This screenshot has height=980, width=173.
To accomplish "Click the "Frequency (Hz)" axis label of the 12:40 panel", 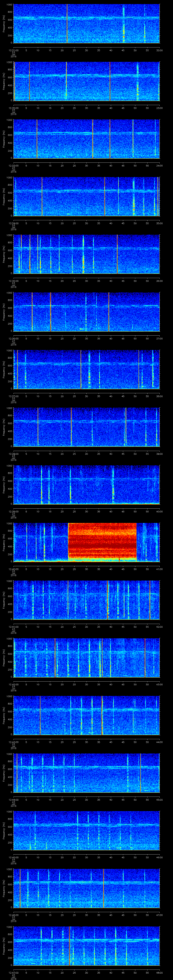I will tap(4, 542).
